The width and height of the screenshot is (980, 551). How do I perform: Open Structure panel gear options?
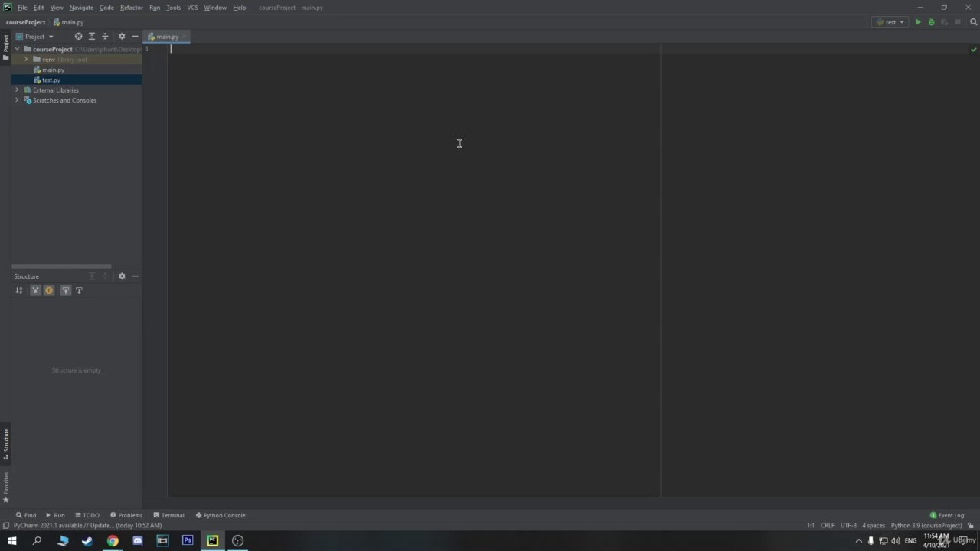pos(121,276)
